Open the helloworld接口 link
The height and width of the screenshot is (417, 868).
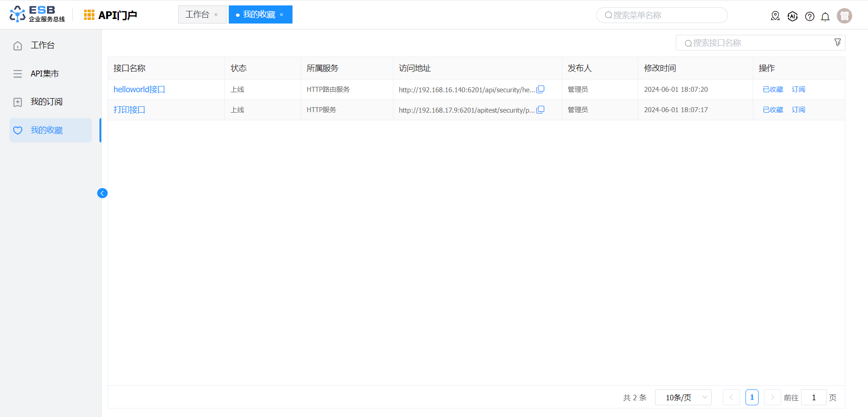pos(139,90)
